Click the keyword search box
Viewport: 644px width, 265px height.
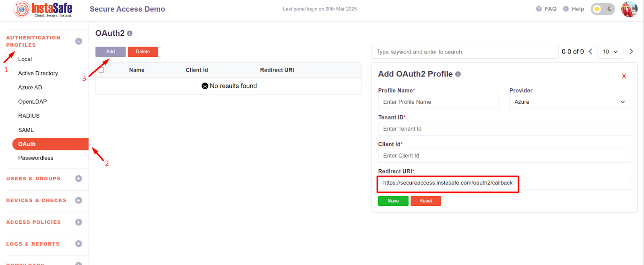[x=465, y=52]
